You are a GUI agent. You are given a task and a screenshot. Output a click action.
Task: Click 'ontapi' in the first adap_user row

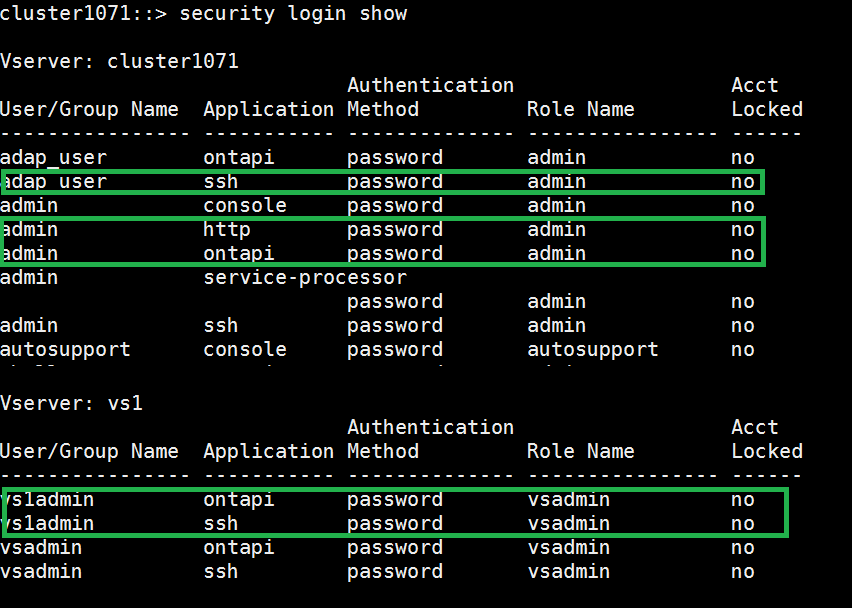pos(238,157)
